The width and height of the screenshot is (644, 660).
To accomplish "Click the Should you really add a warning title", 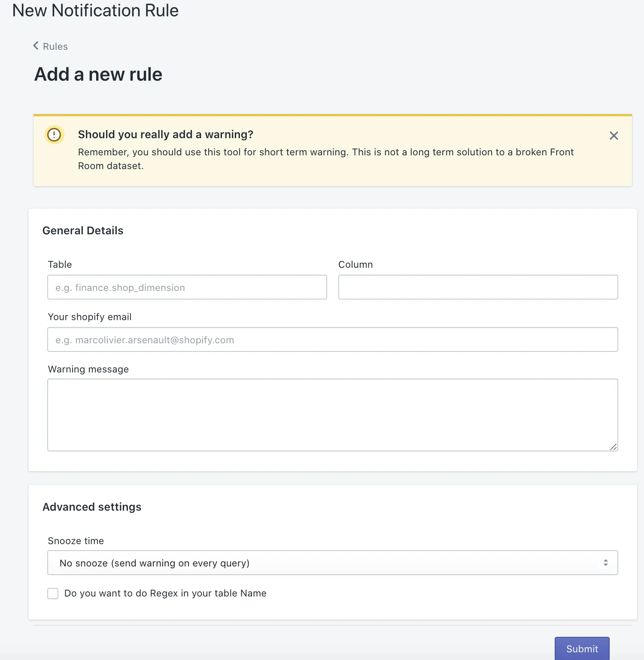I will [x=166, y=134].
